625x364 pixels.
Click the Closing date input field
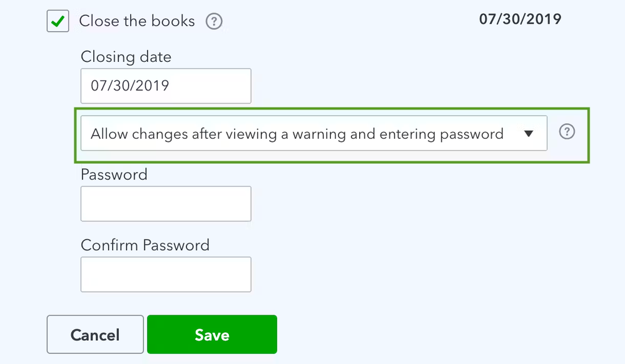click(x=166, y=86)
